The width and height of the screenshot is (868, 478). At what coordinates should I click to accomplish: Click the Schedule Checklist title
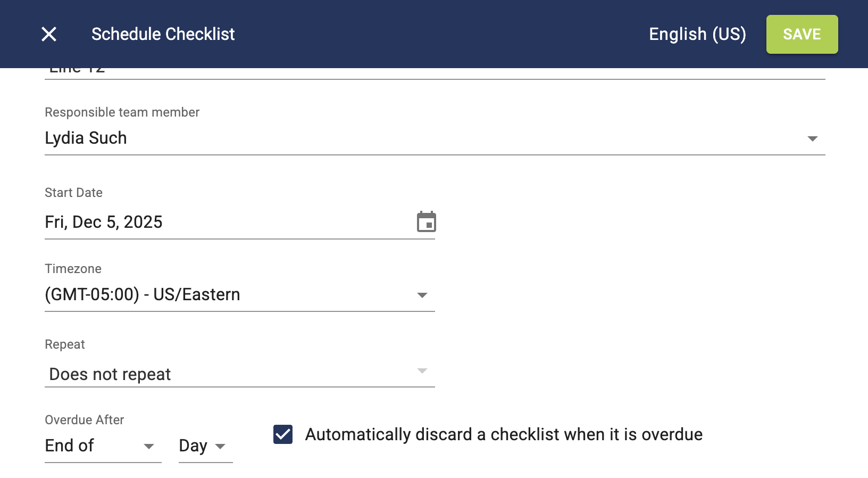tap(163, 34)
